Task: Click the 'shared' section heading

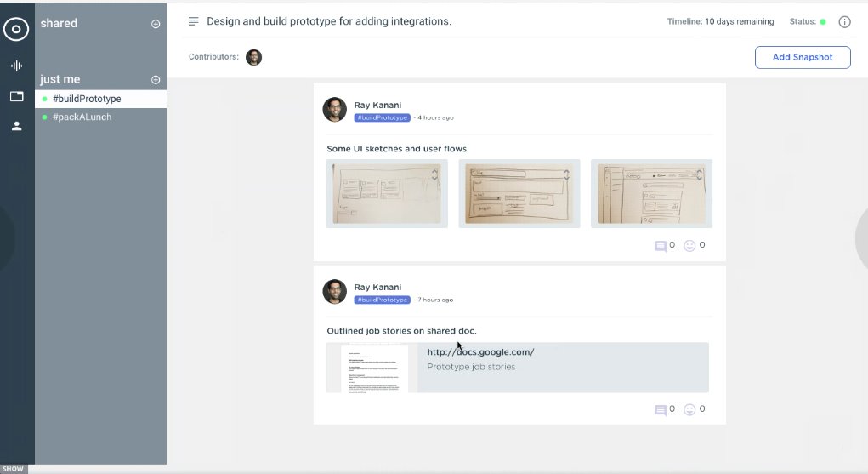Action: [59, 23]
